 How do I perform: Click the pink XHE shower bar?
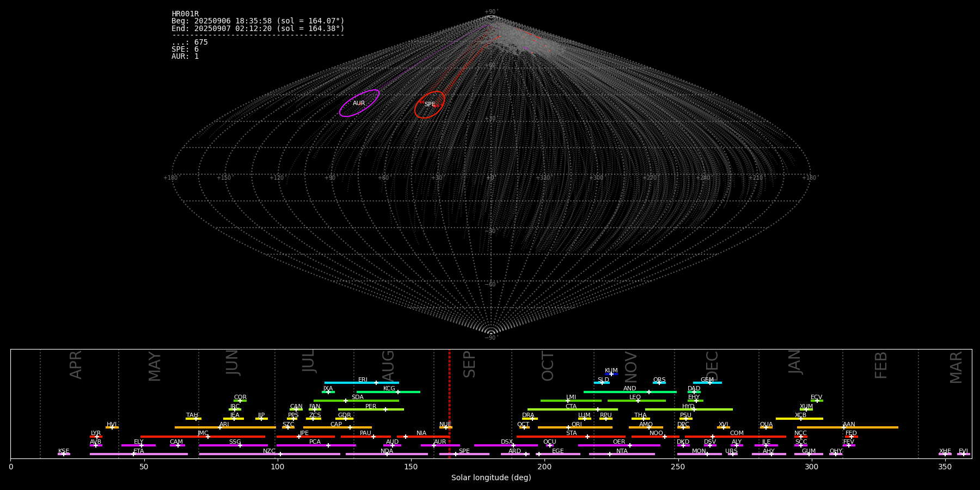[x=945, y=454]
